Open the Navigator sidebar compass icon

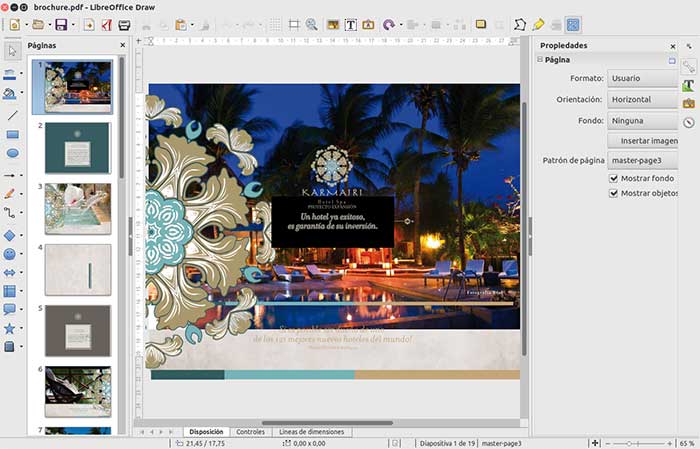(688, 122)
